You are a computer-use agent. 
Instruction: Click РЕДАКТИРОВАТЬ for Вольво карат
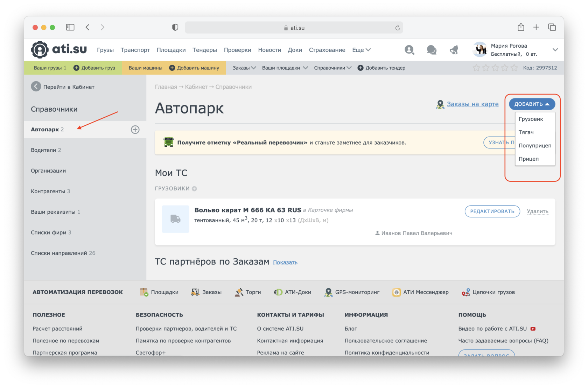pos(492,211)
